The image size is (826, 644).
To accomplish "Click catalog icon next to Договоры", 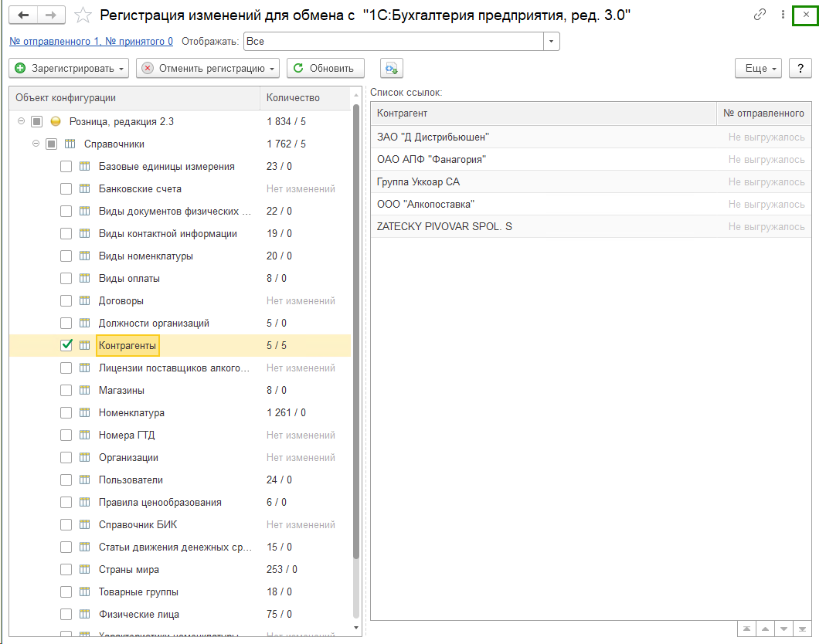I will point(85,300).
